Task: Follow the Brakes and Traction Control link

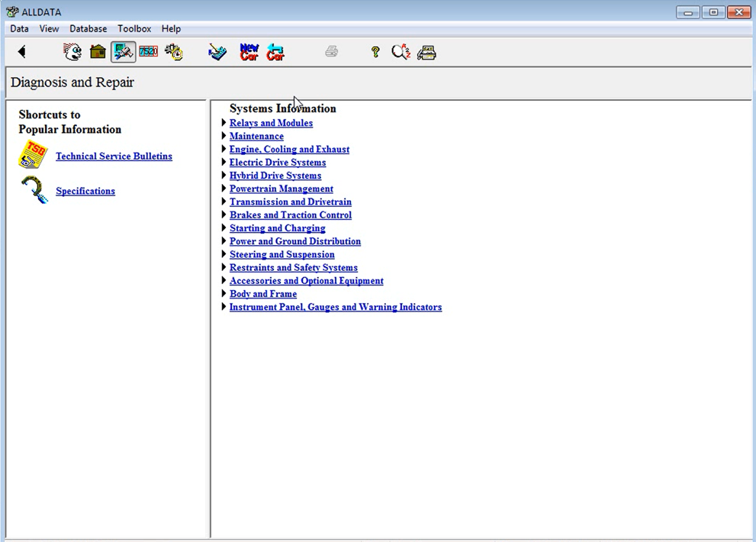Action: pos(290,215)
